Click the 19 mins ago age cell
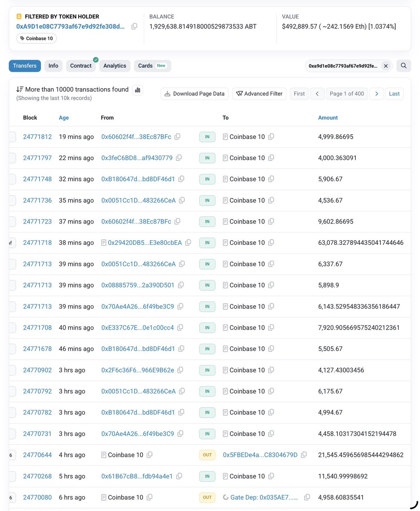The image size is (420, 511). pyautogui.click(x=76, y=137)
